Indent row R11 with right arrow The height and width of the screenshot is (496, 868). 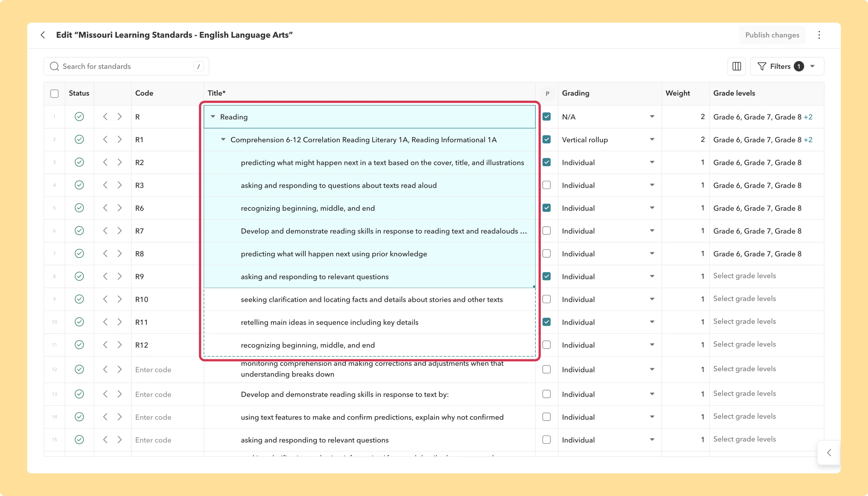(x=120, y=322)
